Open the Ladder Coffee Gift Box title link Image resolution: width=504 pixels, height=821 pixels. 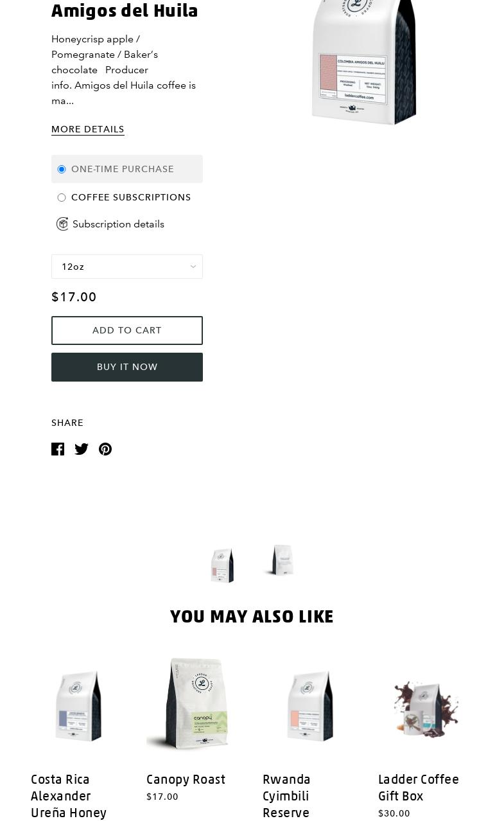point(419,787)
